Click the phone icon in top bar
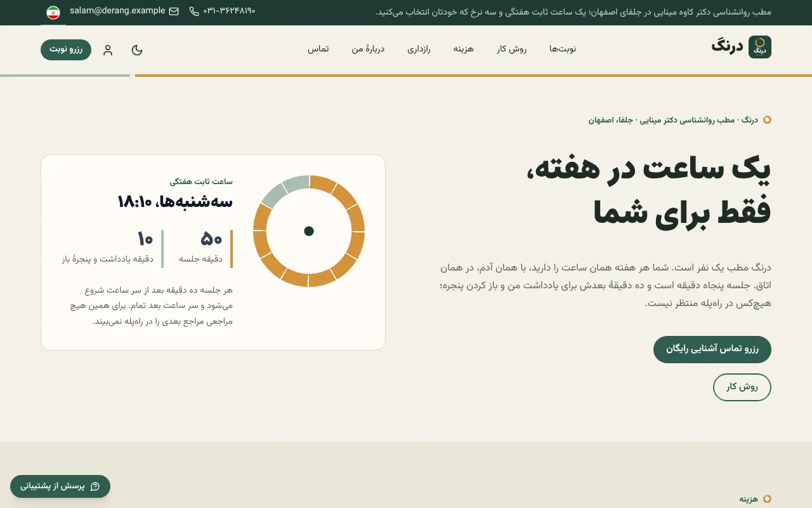812x508 pixels. 194,11
